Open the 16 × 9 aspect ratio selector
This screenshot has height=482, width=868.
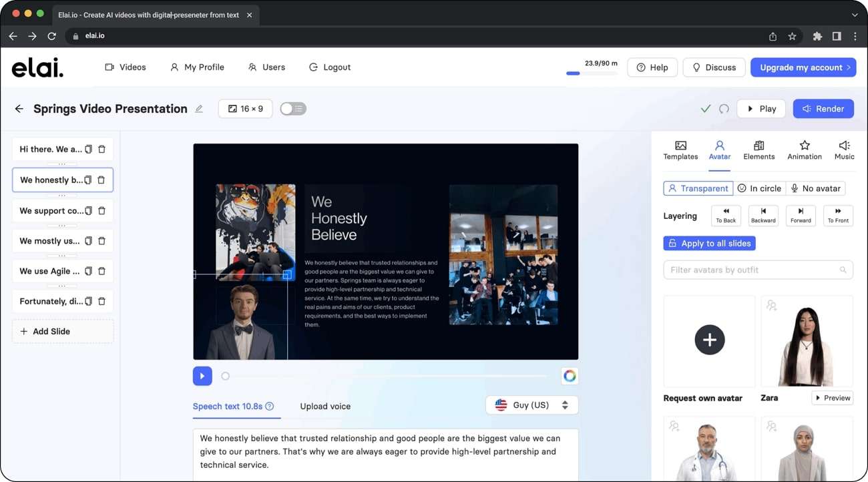pyautogui.click(x=245, y=109)
